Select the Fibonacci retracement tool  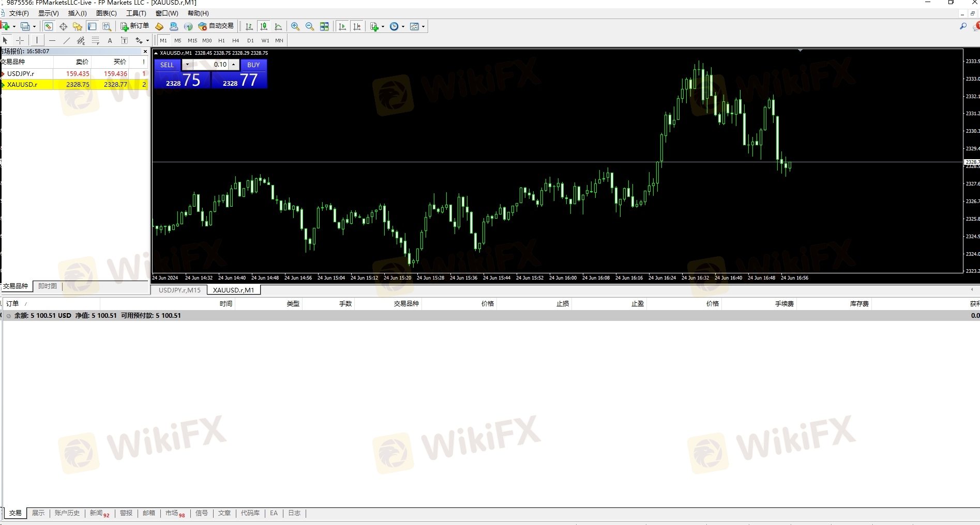point(96,40)
